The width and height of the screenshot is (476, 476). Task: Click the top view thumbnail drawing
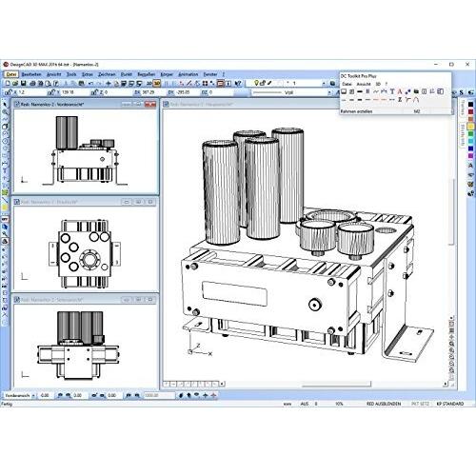point(85,253)
